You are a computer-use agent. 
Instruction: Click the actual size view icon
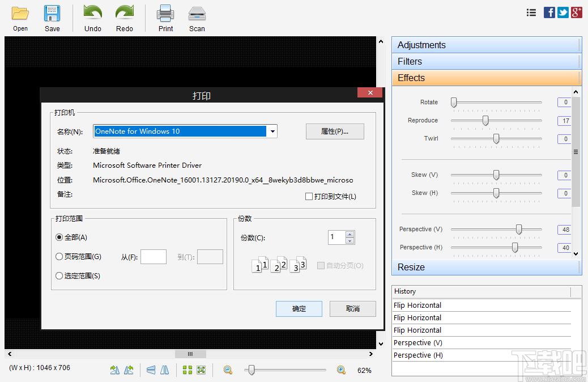pos(201,370)
